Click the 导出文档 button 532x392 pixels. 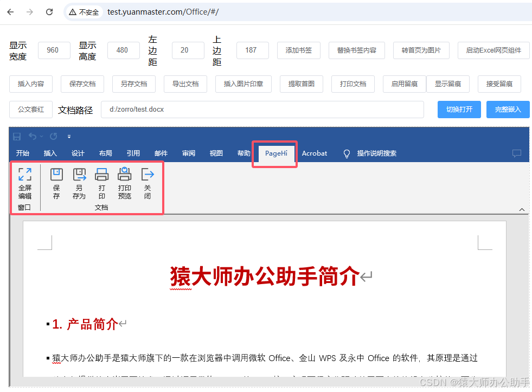[185, 83]
